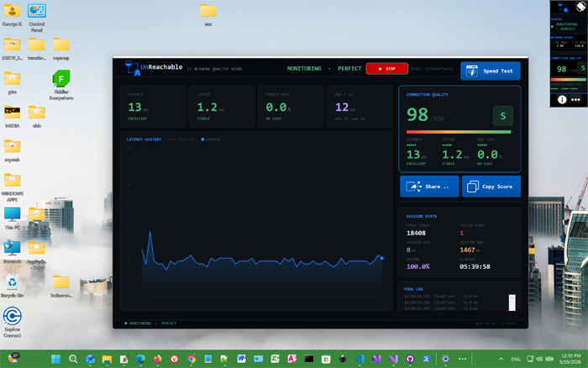This screenshot has height=368, width=588.
Task: Open the MEDIA desktop folder
Action: point(12,117)
